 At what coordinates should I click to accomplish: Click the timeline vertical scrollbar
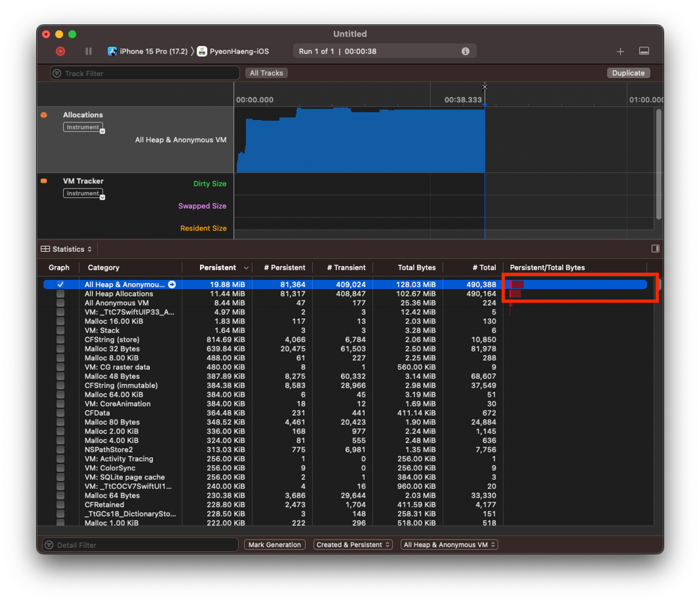point(658,164)
